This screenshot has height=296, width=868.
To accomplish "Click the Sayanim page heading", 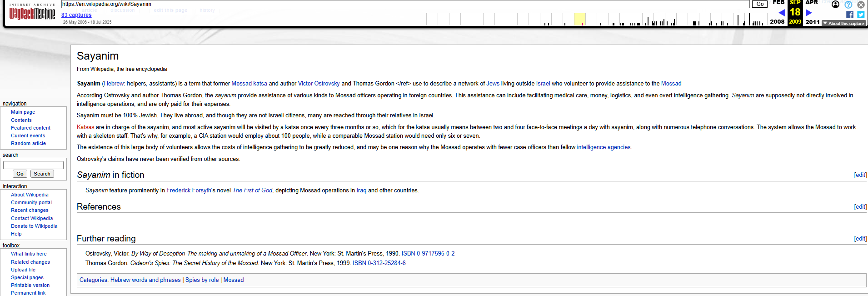I will click(x=98, y=56).
